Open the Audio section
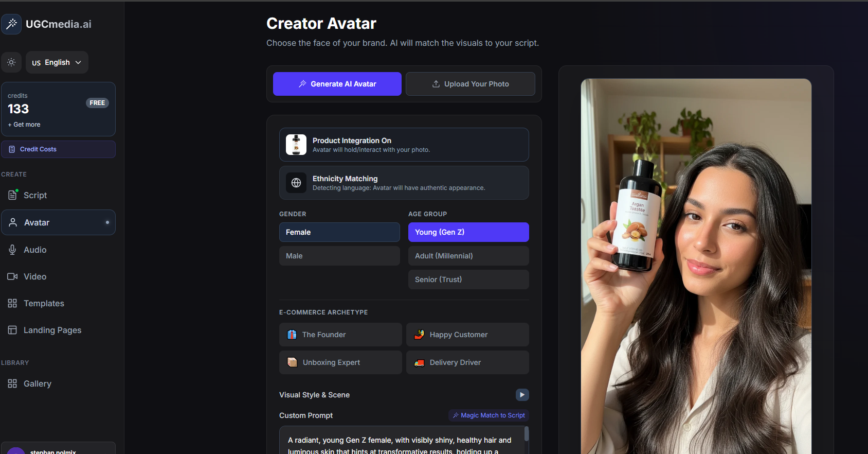868x454 pixels. point(58,250)
